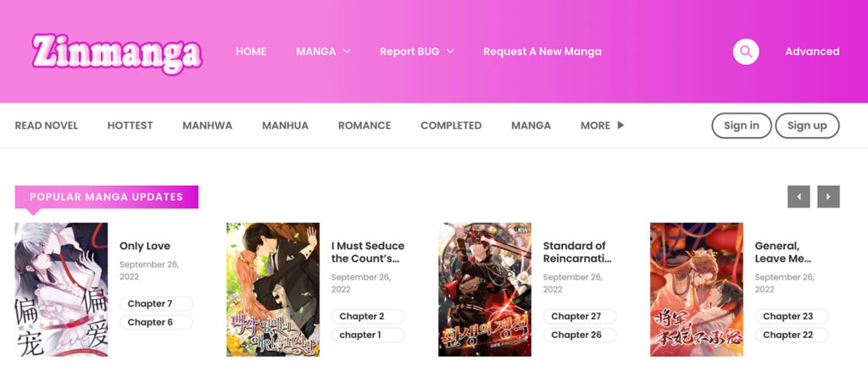Click the Sign up button
Image resolution: width=868 pixels, height=377 pixels.
pos(807,125)
